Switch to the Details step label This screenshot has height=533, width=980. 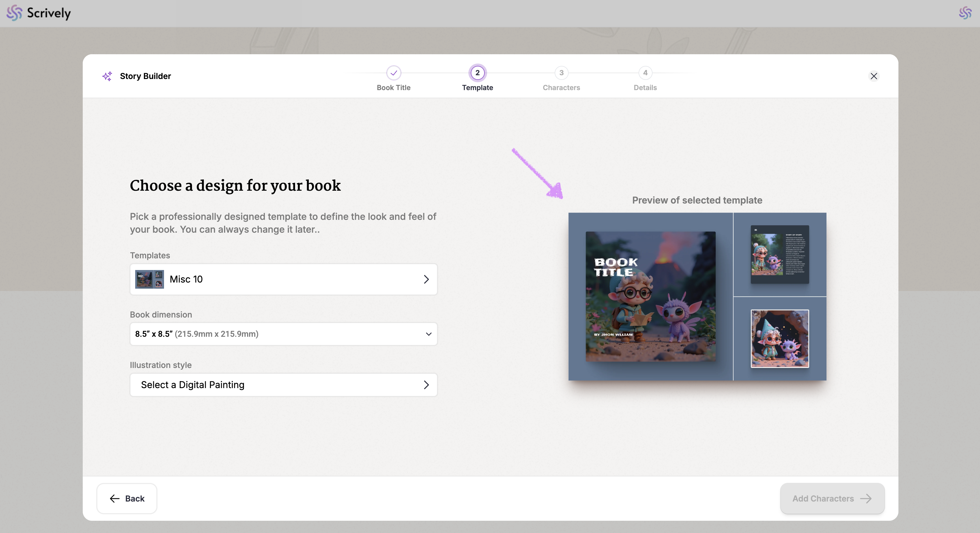pos(645,87)
